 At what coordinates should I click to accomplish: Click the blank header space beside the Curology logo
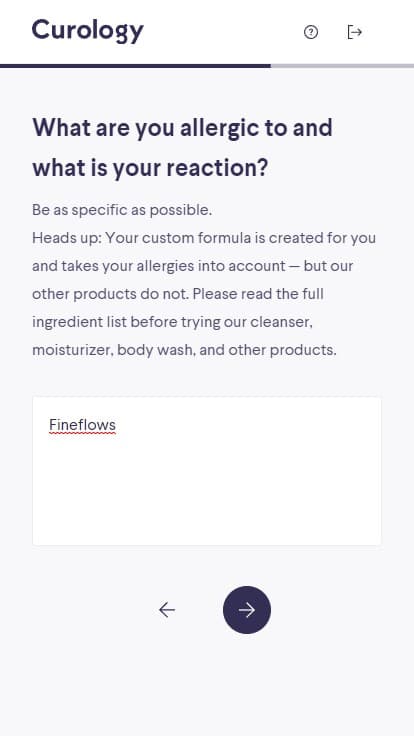tap(221, 32)
